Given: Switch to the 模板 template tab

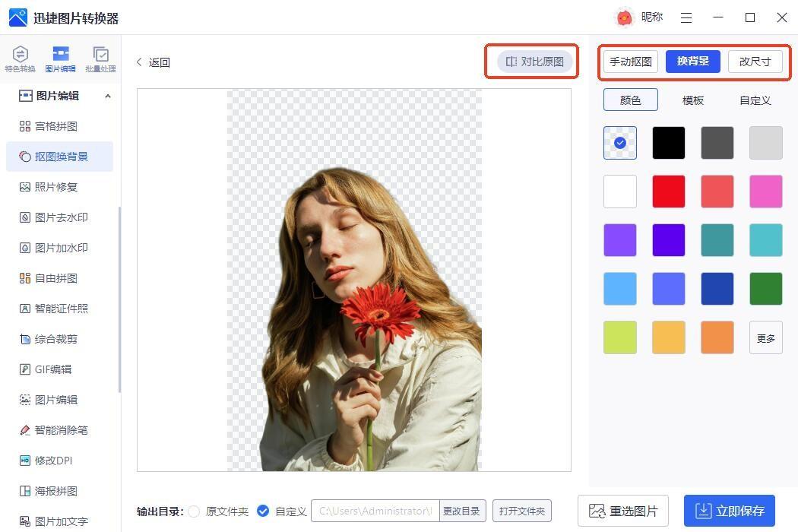Looking at the screenshot, I should (x=692, y=100).
